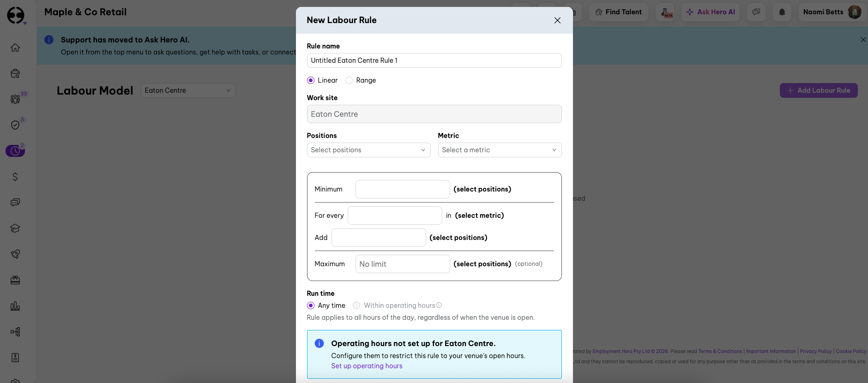This screenshot has width=868, height=383.
Task: Open the Terms & Conditions footer link
Action: coord(720,351)
